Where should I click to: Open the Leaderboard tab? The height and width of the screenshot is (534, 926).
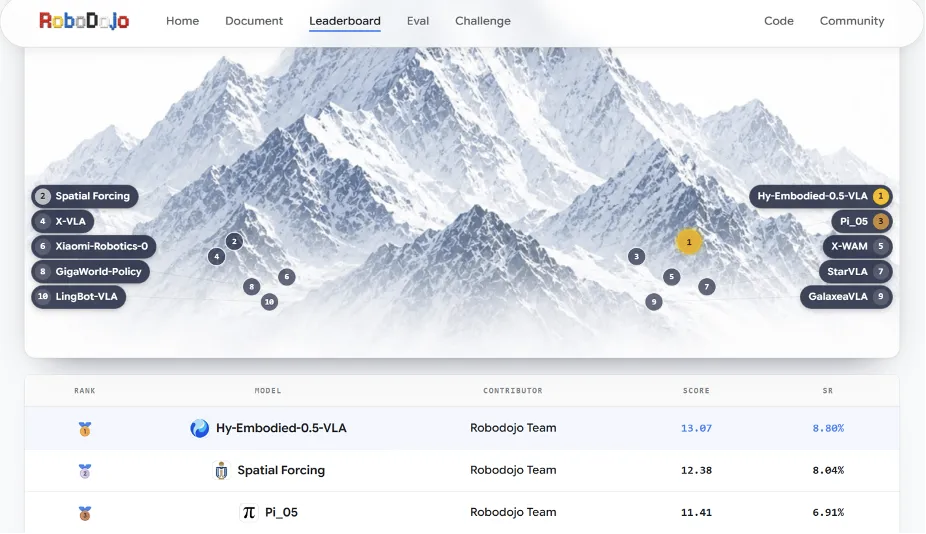[345, 21]
